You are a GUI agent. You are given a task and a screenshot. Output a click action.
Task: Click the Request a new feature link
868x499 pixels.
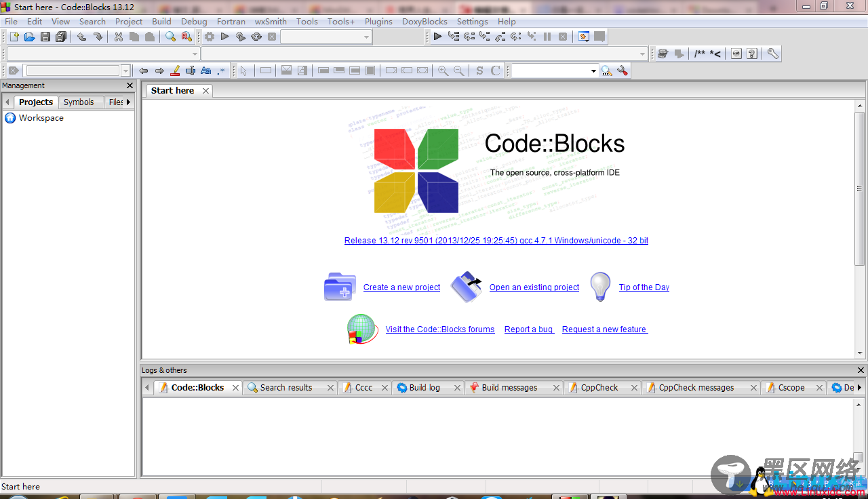pos(605,330)
